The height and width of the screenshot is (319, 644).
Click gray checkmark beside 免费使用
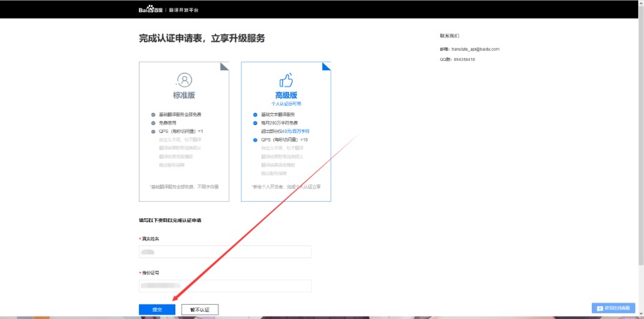tap(153, 123)
